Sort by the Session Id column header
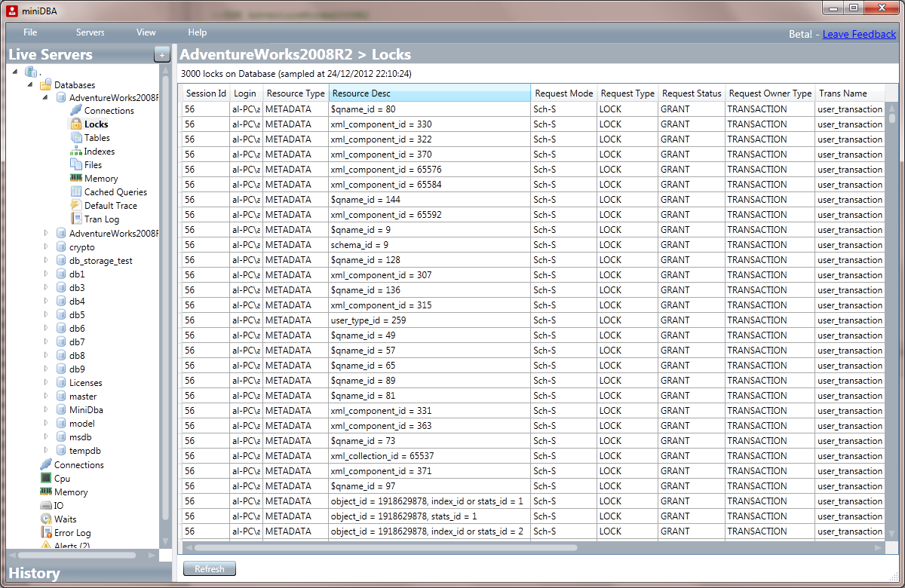905x588 pixels. click(205, 93)
